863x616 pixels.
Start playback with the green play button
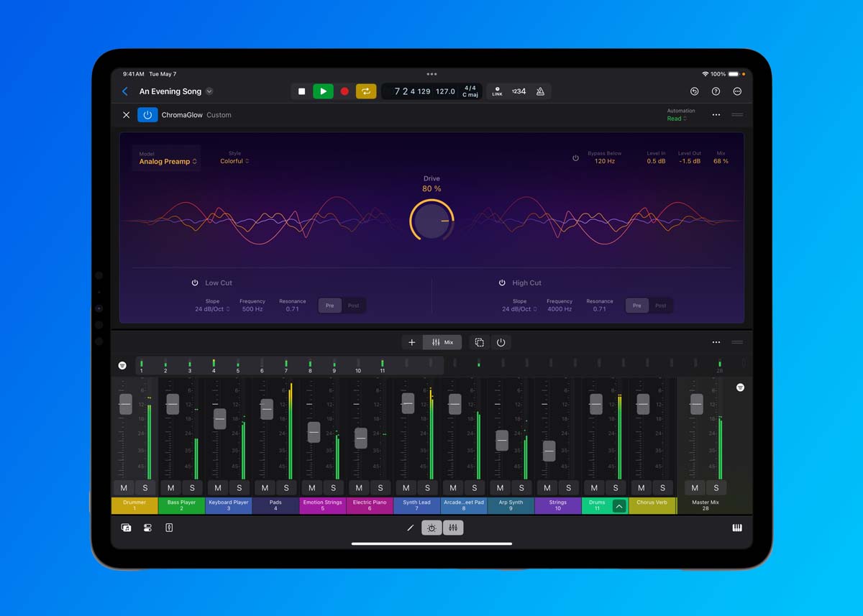click(323, 91)
